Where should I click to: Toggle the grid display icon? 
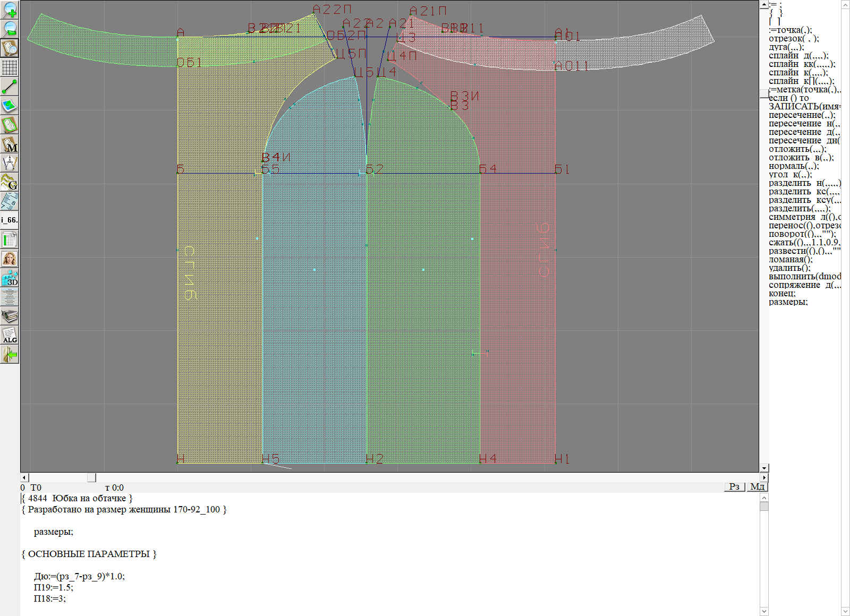[10, 67]
